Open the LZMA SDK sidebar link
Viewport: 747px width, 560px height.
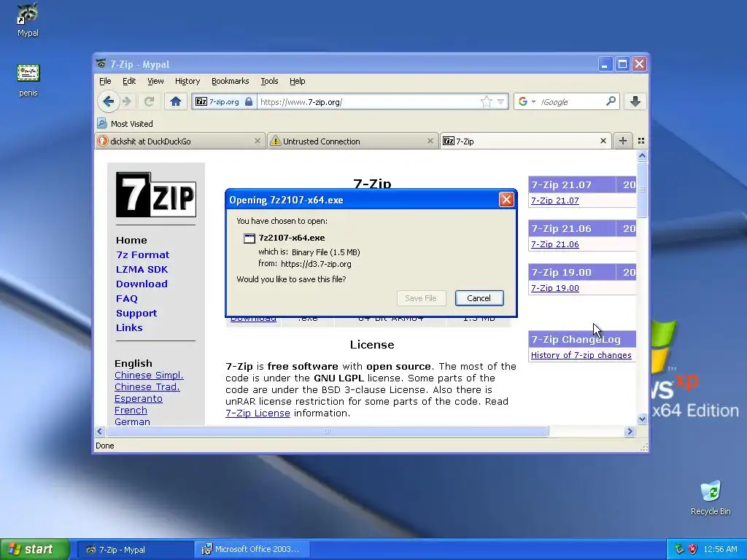point(142,270)
